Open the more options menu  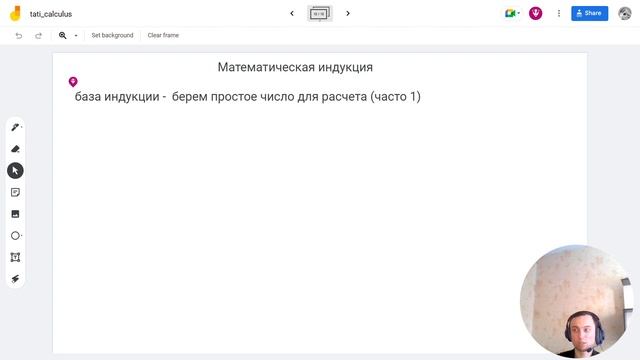[559, 13]
